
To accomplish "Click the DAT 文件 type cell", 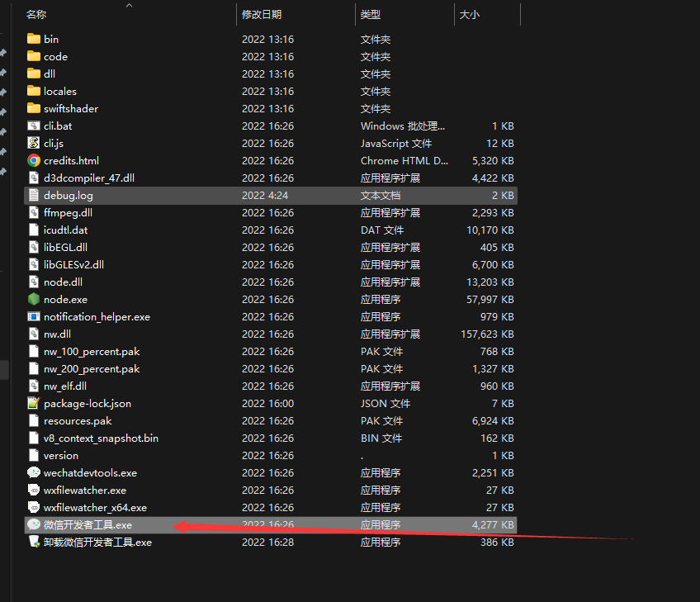I will [x=382, y=230].
